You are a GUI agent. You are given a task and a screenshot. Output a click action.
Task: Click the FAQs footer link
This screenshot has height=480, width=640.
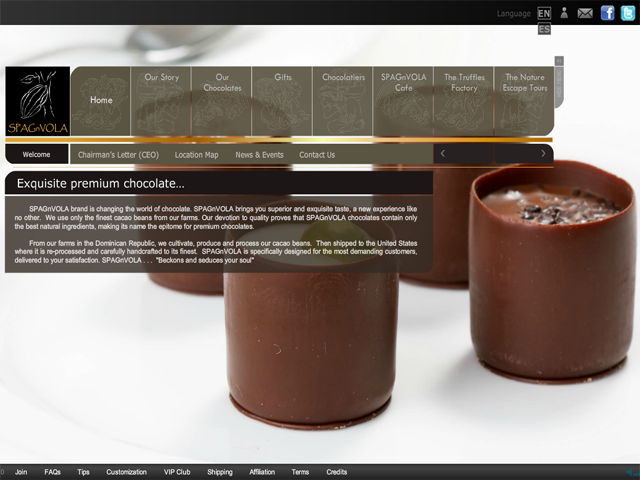pyautogui.click(x=53, y=472)
